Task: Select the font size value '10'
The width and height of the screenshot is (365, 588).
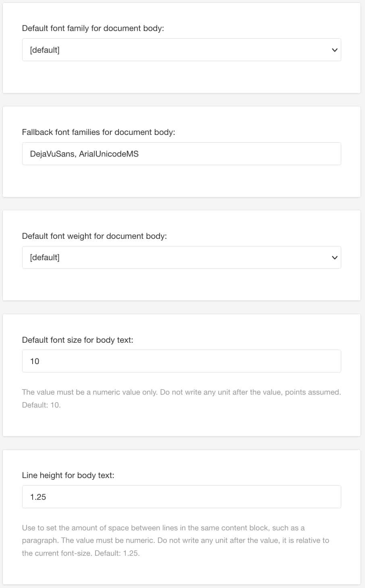Action: tap(35, 361)
